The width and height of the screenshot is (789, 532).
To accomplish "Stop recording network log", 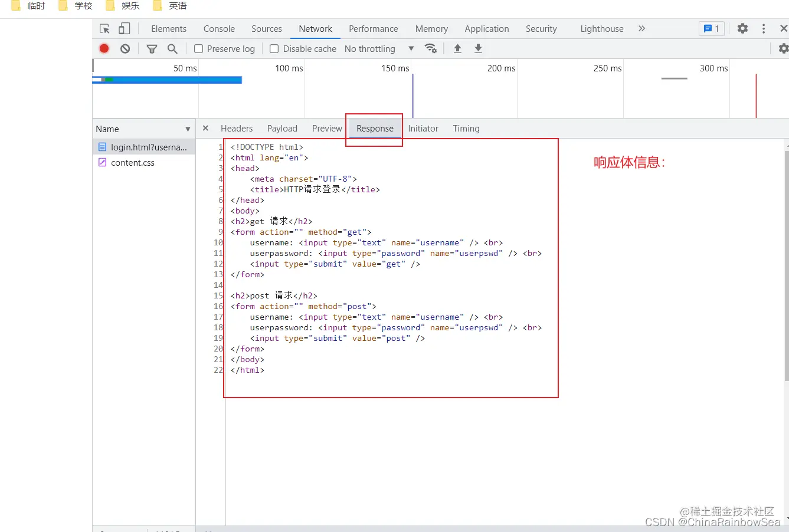I will pyautogui.click(x=104, y=48).
